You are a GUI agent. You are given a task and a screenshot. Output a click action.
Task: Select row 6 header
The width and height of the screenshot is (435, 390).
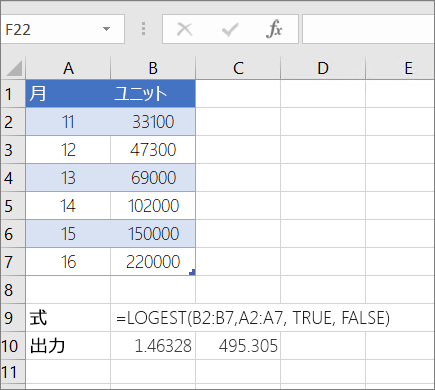tap(13, 234)
